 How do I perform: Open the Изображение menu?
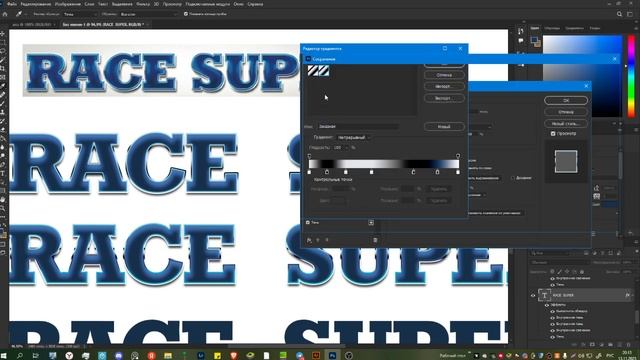coord(67,4)
